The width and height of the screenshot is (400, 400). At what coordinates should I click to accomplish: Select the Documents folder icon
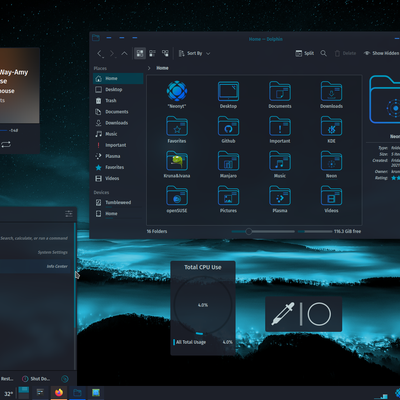pyautogui.click(x=280, y=91)
